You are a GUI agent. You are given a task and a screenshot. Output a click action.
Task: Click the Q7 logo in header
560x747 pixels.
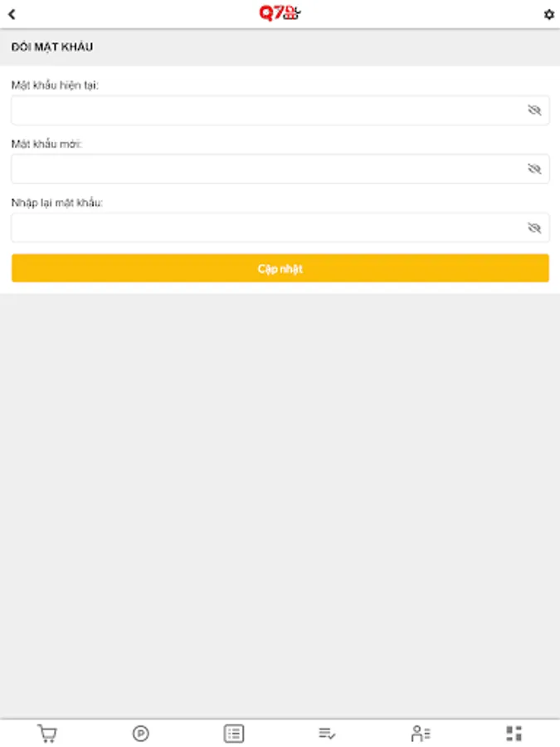tap(280, 12)
